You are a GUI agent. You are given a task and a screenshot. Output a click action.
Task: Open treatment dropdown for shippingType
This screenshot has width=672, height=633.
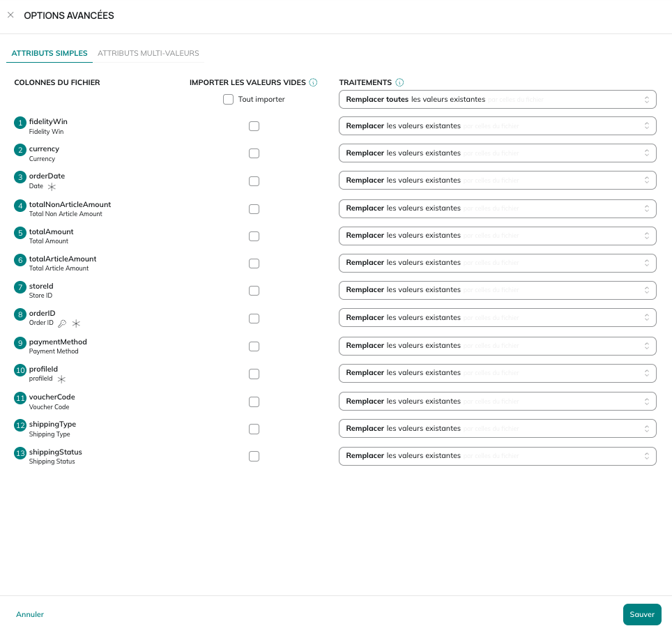click(498, 429)
